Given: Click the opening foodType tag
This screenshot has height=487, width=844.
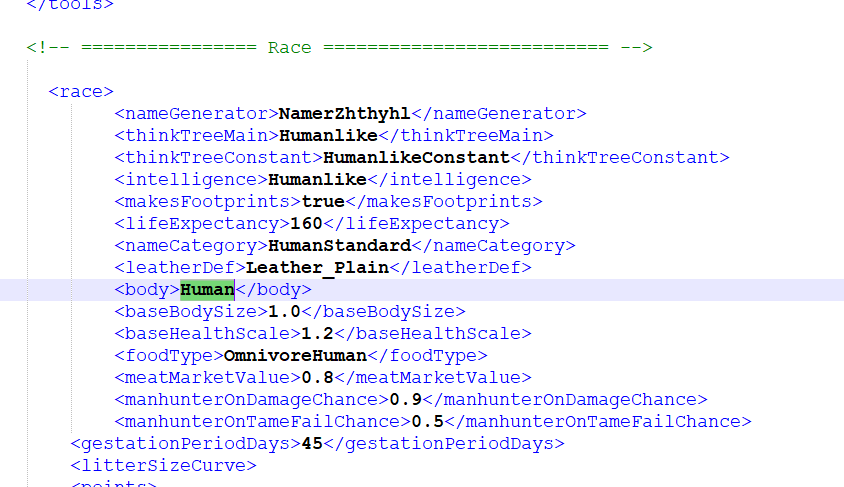Looking at the screenshot, I should click(169, 356).
